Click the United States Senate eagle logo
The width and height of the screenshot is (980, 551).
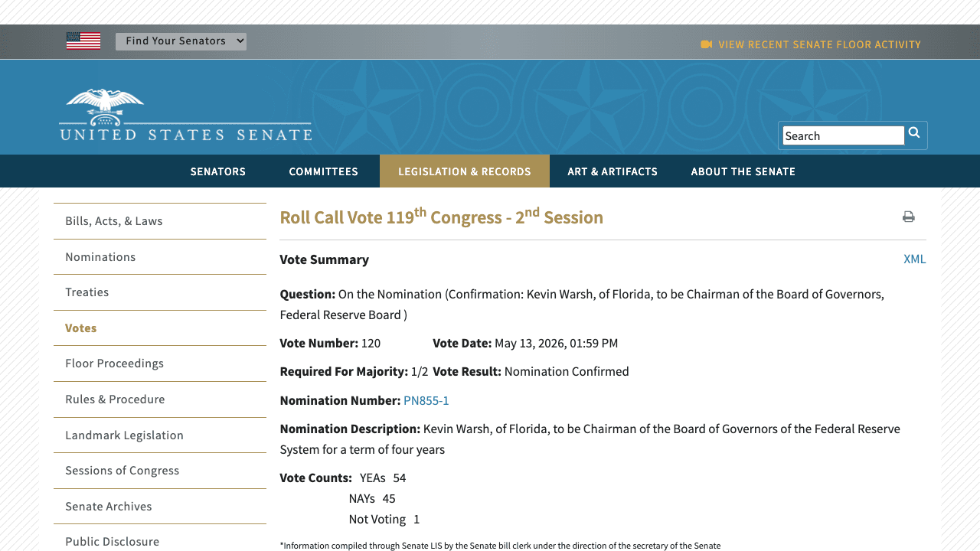click(186, 115)
